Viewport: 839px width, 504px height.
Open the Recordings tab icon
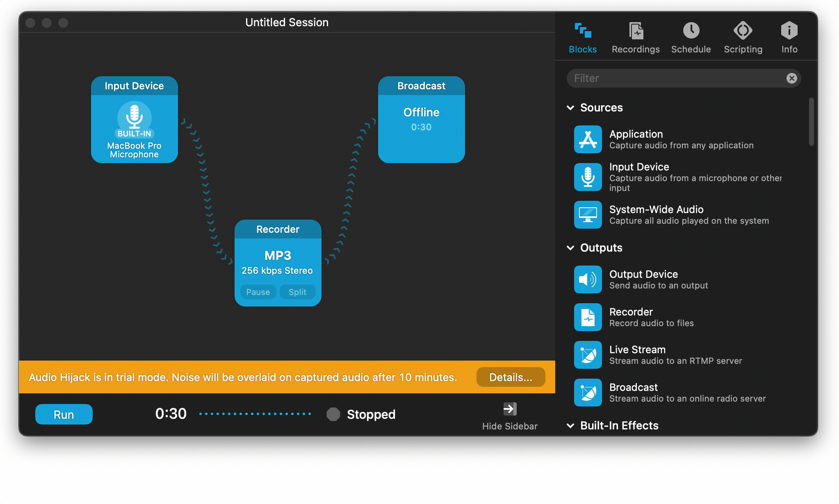636,31
